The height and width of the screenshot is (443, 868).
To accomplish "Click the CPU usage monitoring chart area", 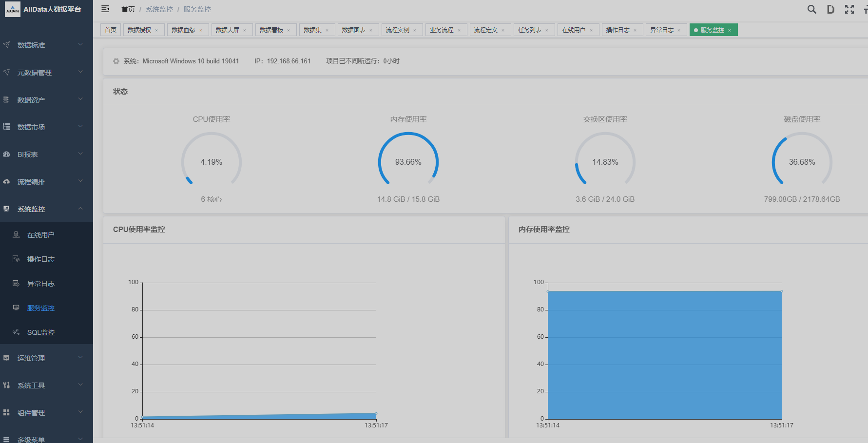I will tap(259, 351).
